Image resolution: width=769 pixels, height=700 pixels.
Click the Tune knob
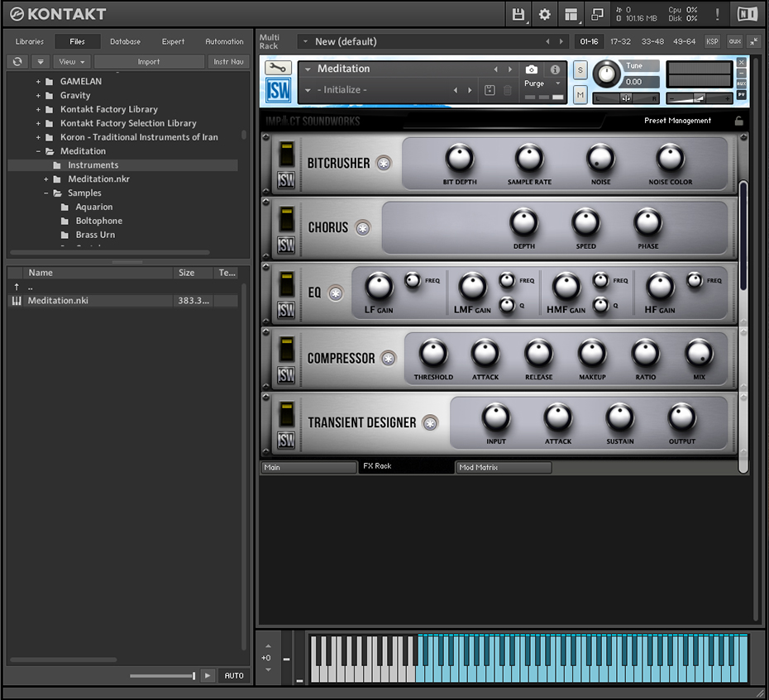(607, 74)
